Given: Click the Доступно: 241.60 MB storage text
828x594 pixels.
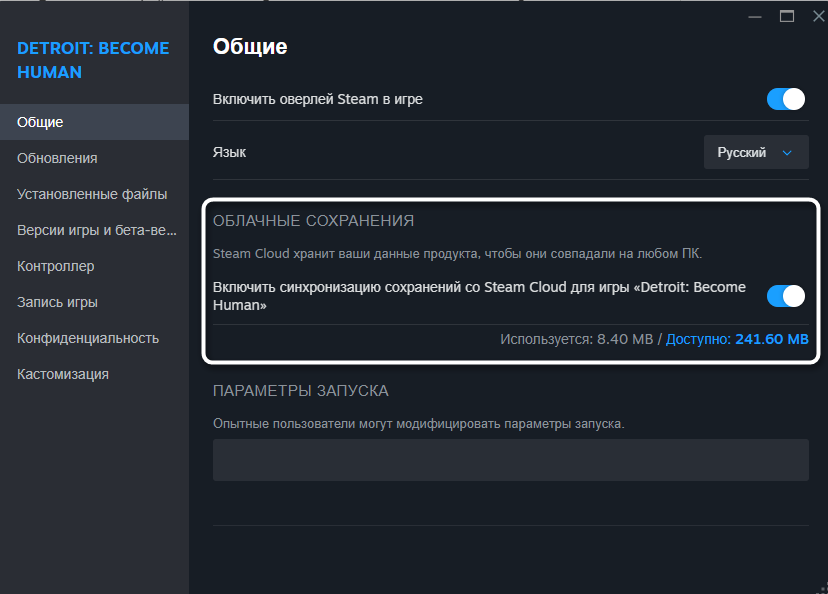Looking at the screenshot, I should pyautogui.click(x=737, y=339).
